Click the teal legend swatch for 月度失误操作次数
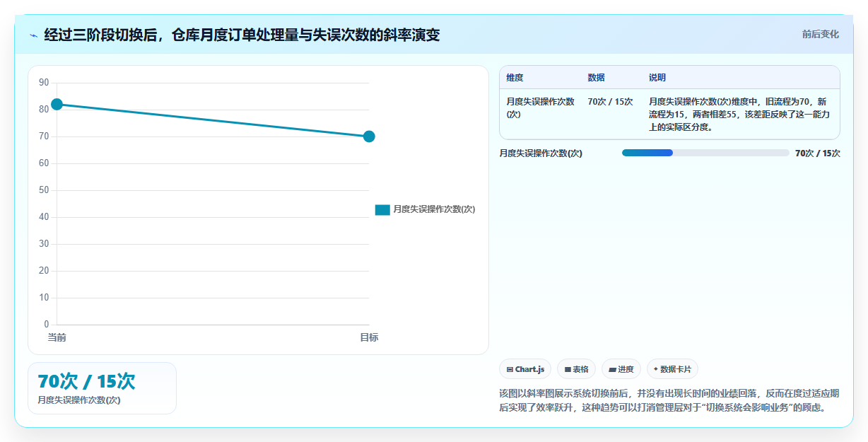The image size is (868, 442). click(382, 209)
